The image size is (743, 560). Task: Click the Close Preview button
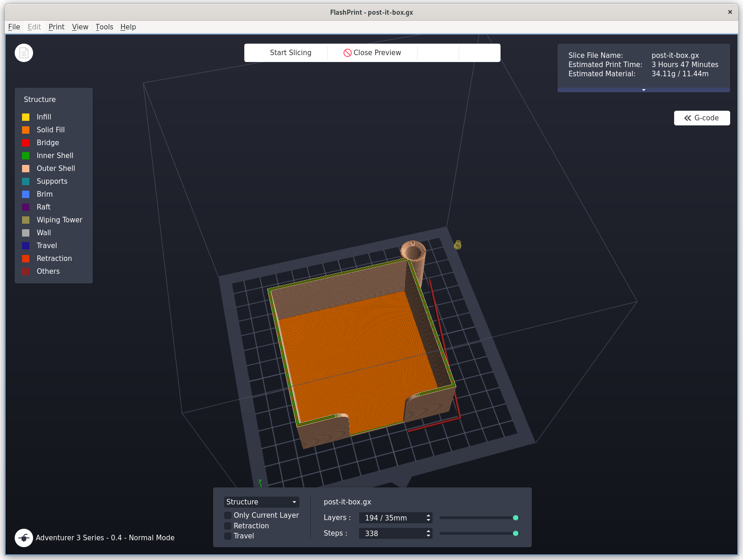[x=372, y=52]
